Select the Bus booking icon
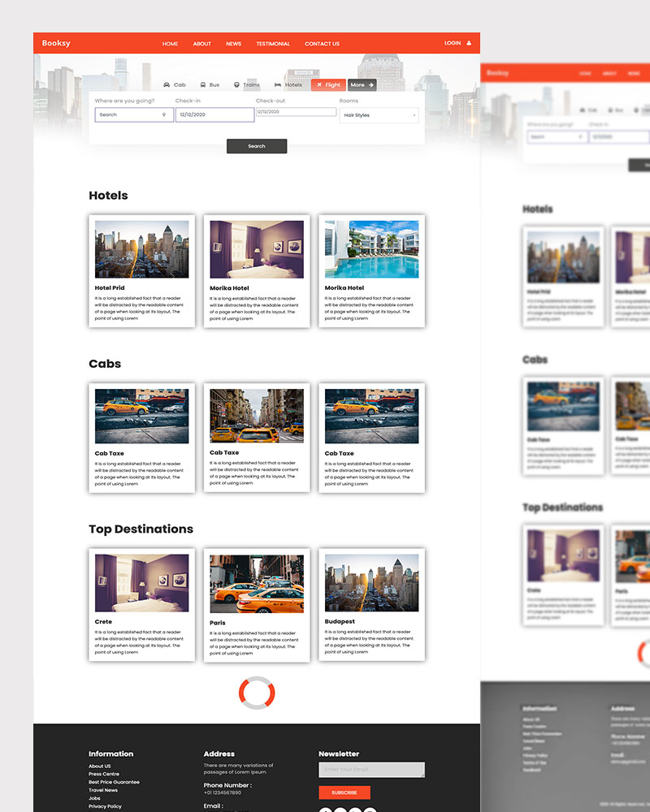This screenshot has width=650, height=812. point(202,84)
